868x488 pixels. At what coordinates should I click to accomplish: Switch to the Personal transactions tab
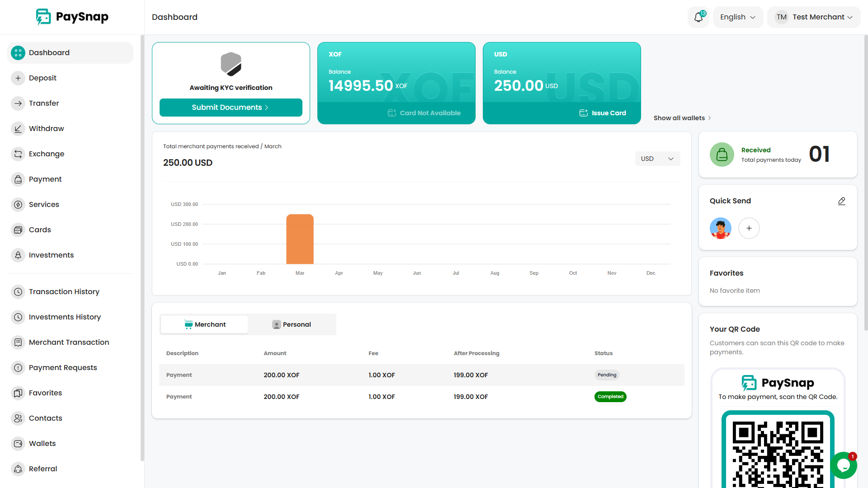coord(292,324)
